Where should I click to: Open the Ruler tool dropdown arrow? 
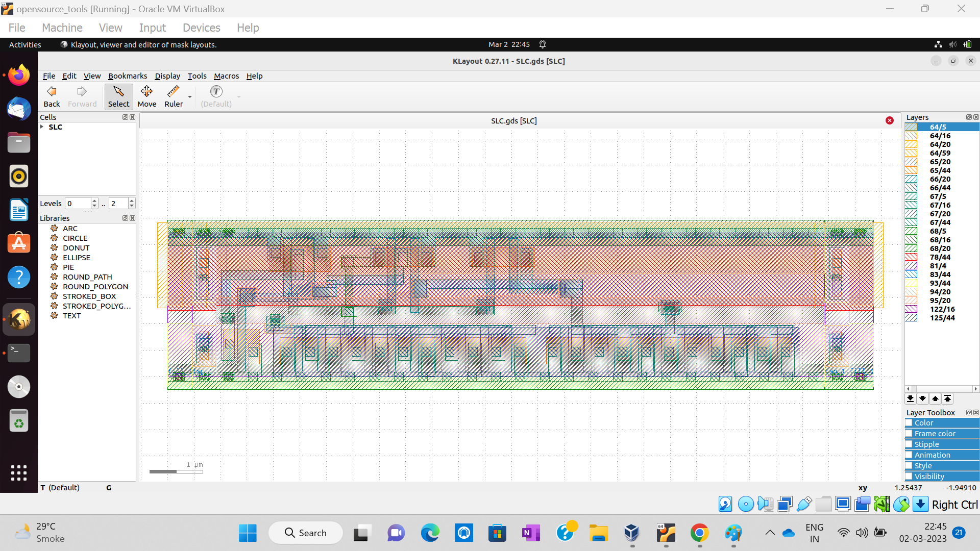tap(190, 97)
